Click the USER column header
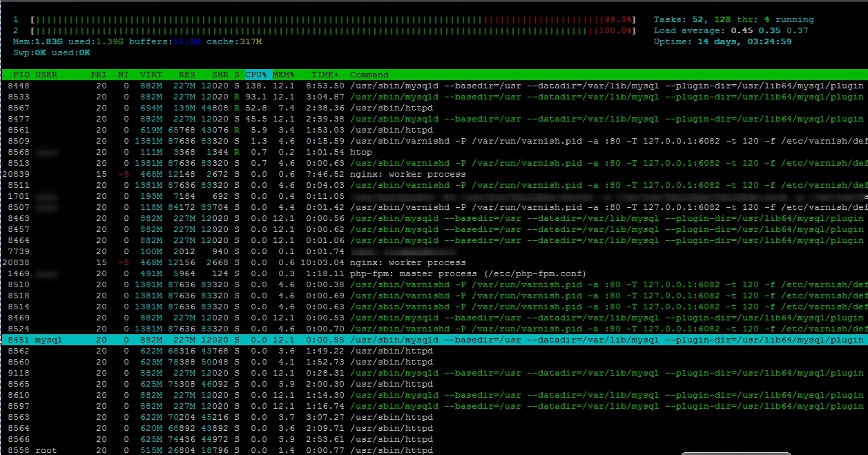Screen dimensions: 868x455 [x=46, y=75]
